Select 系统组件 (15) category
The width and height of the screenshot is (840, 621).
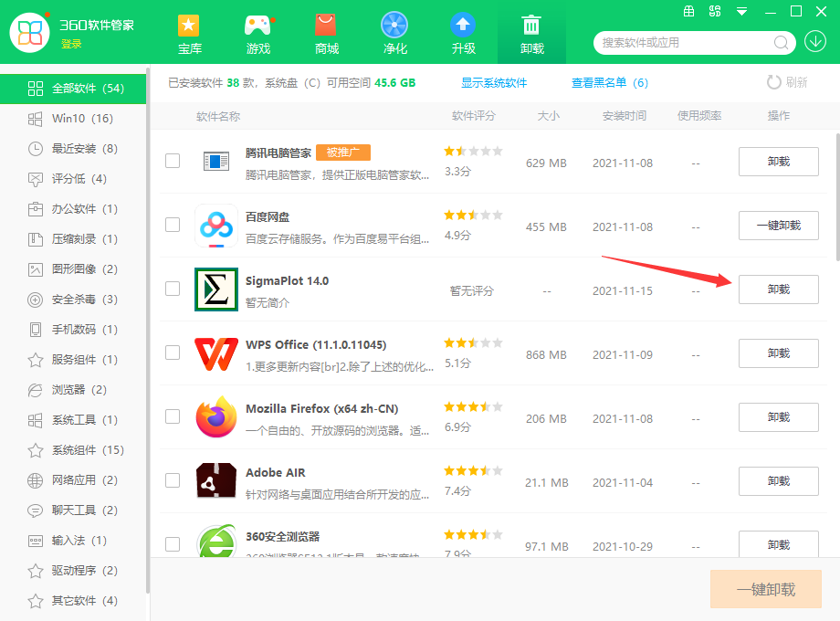[73, 449]
